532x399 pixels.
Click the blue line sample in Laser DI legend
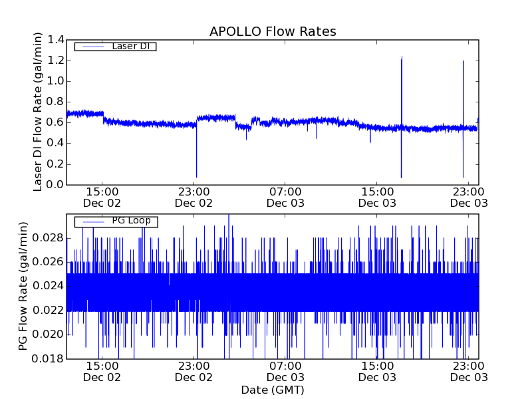93,47
